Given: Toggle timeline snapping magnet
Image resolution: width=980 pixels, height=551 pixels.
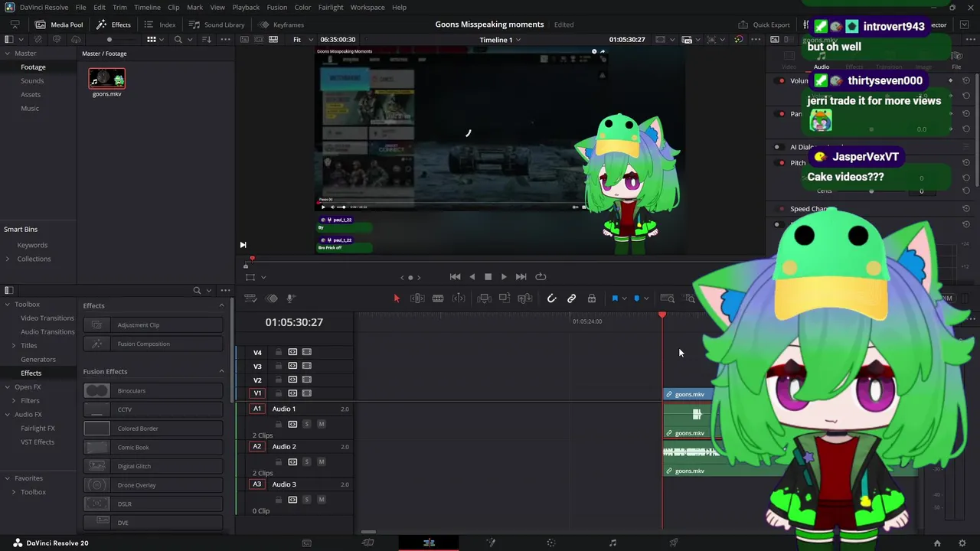Looking at the screenshot, I should [551, 298].
